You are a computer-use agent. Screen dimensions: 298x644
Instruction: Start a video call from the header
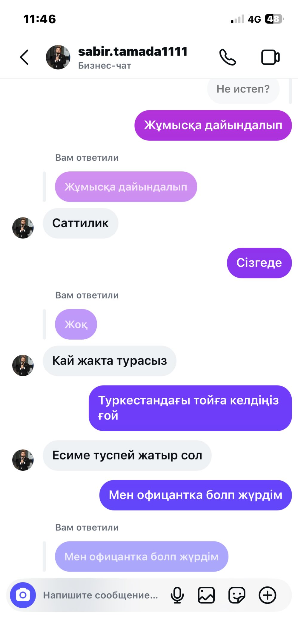pyautogui.click(x=271, y=57)
